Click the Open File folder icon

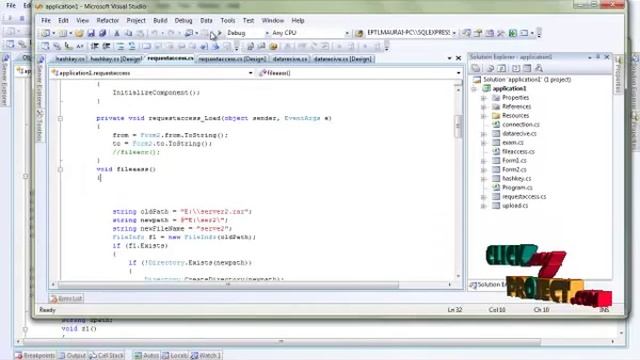(x=79, y=33)
